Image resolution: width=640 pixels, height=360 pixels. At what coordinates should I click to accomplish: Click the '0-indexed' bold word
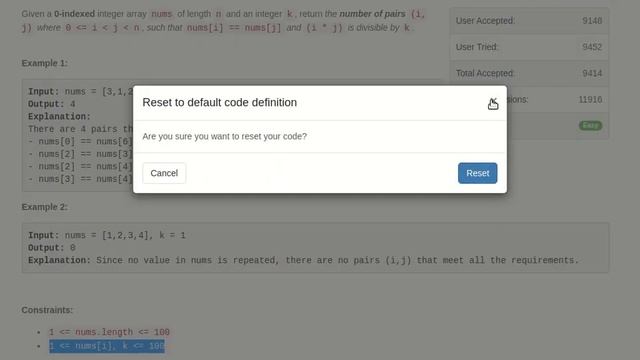point(74,14)
